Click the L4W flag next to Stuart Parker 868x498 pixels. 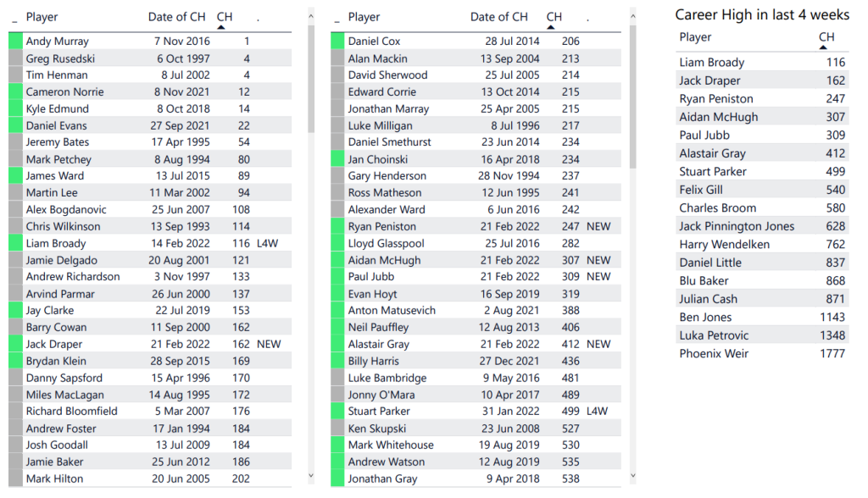[598, 412]
